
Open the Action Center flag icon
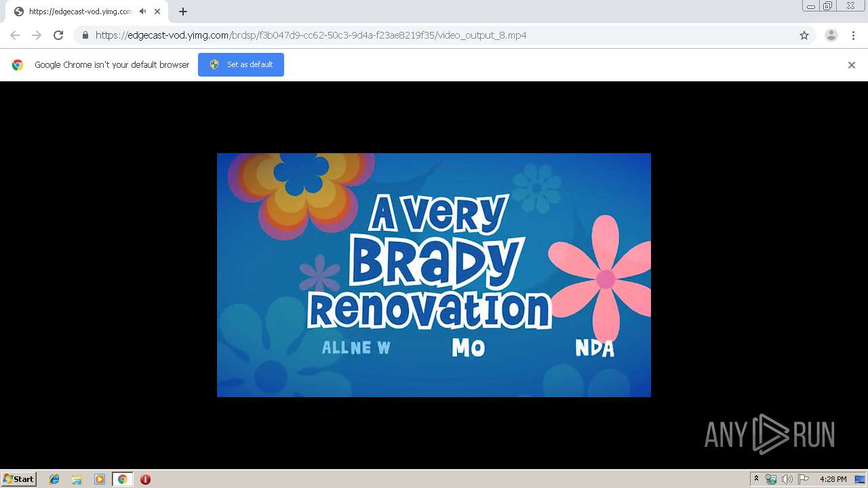point(804,479)
